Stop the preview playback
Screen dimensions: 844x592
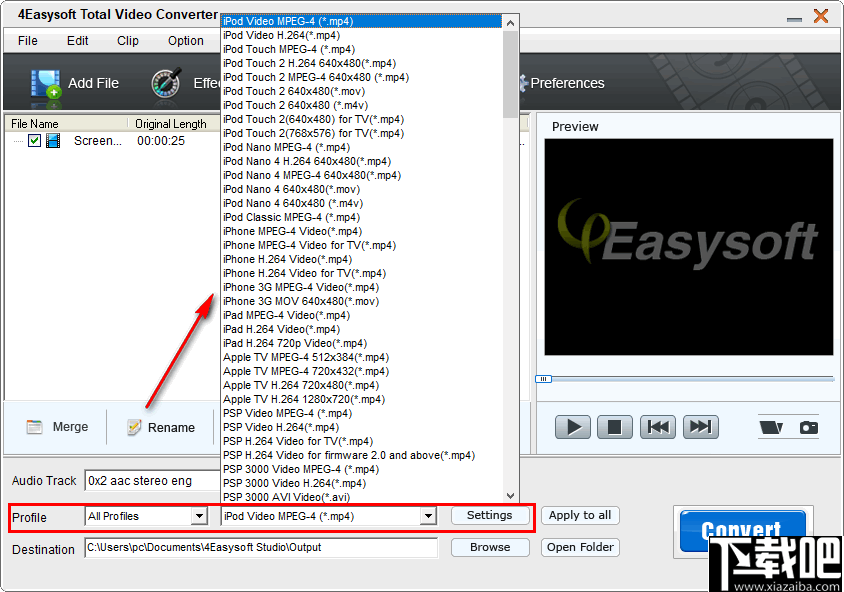(613, 426)
